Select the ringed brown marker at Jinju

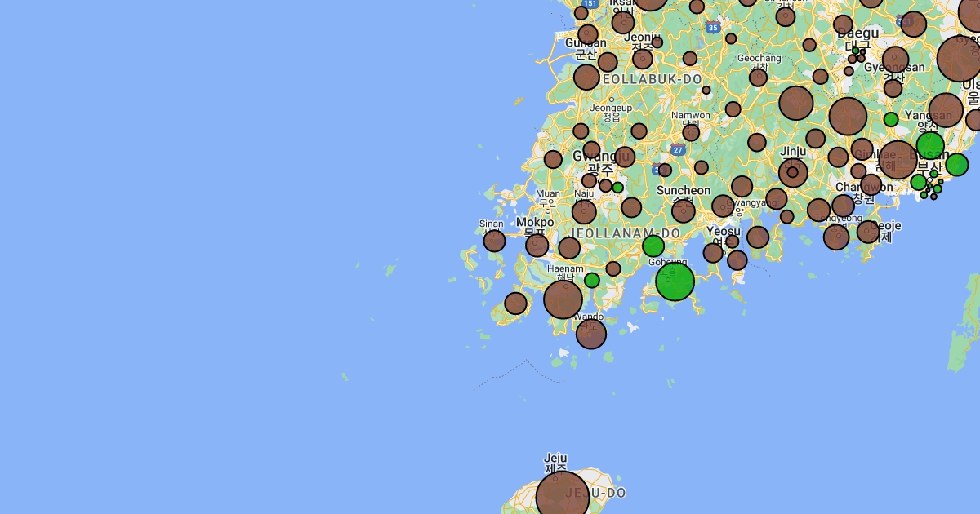coord(792,173)
